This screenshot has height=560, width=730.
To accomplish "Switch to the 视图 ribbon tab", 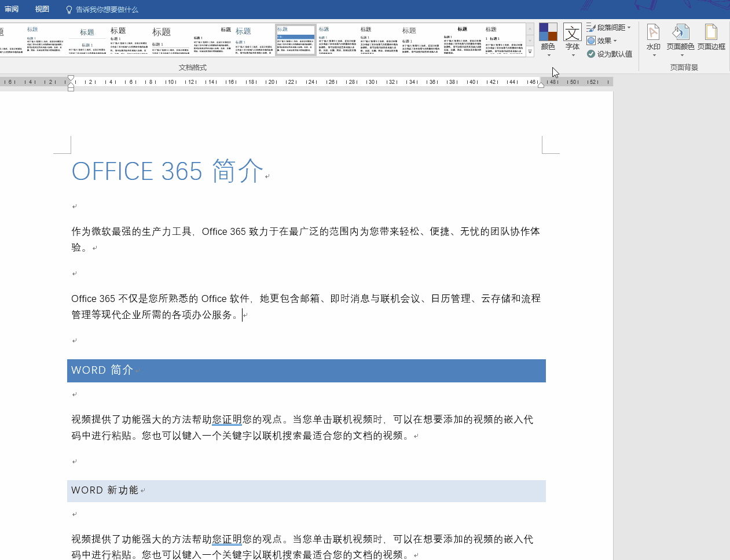I will (x=42, y=9).
